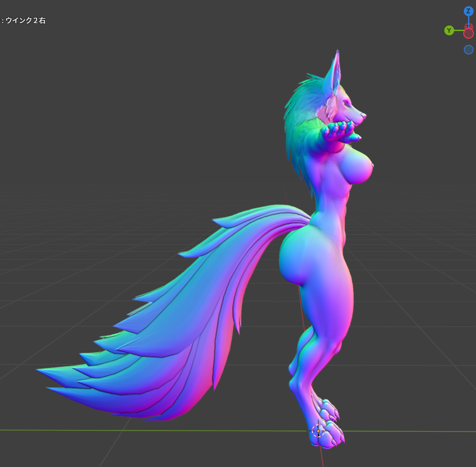
Task: Click the green Y axis gizmo handle
Action: pos(449,30)
